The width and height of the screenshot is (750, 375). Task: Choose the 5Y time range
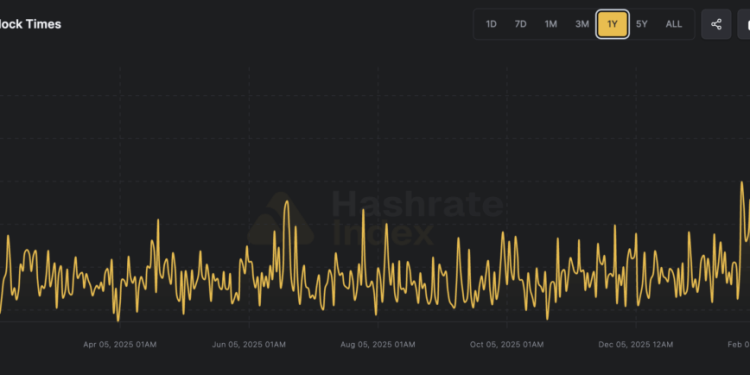[642, 24]
